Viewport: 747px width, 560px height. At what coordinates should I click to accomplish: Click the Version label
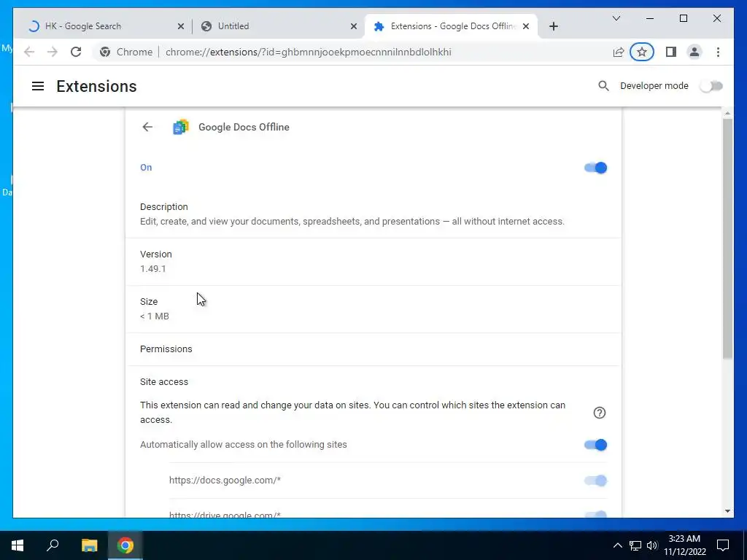click(x=156, y=254)
